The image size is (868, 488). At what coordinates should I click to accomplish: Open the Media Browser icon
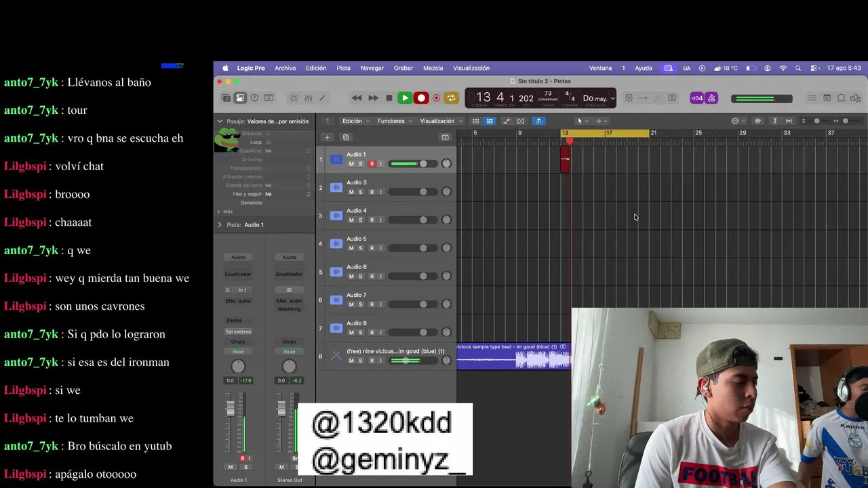(x=856, y=98)
